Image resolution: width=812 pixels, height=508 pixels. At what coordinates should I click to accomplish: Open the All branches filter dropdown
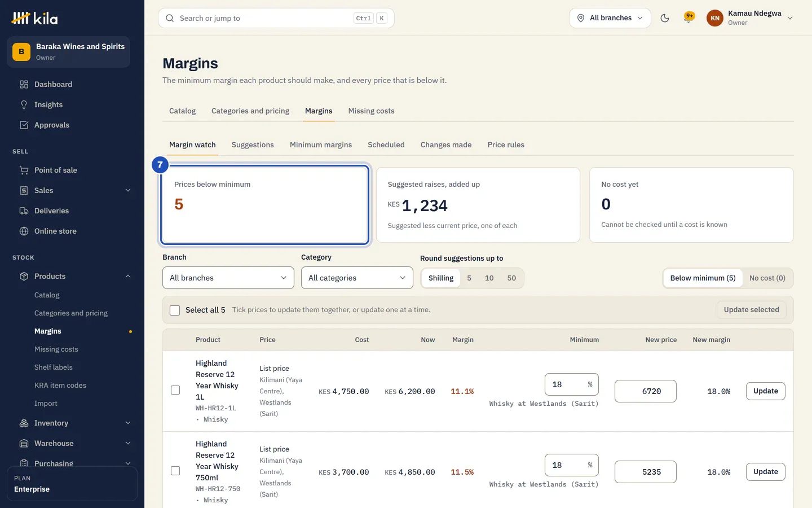[228, 278]
